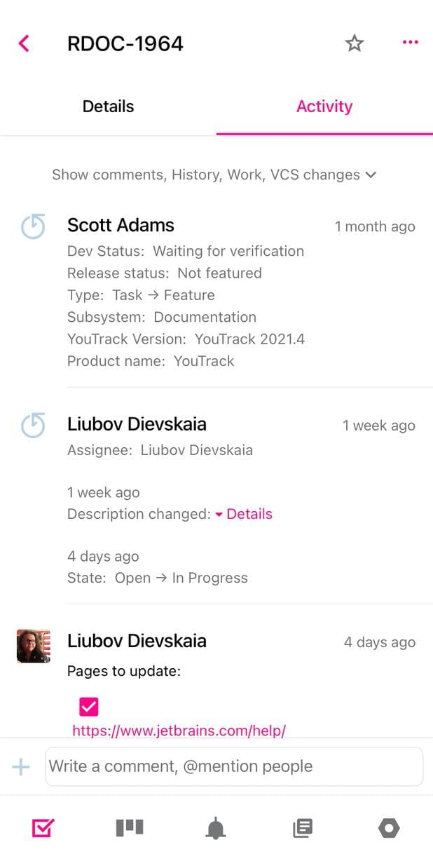This screenshot has height=868, width=433.
Task: Expand Details of the description change
Action: 249,514
